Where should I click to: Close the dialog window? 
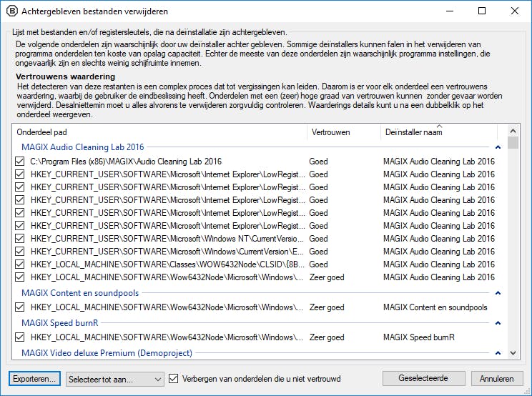coord(515,11)
